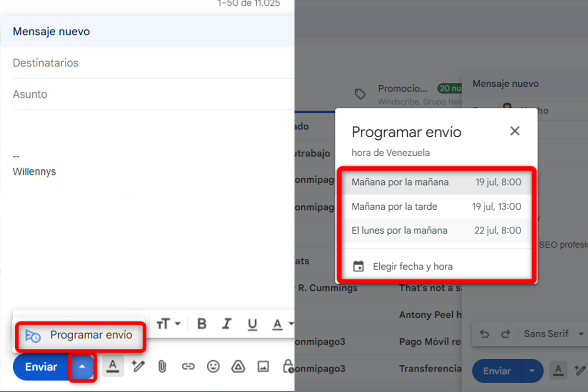The height and width of the screenshot is (392, 588).
Task: Apply italic with the I button
Action: pos(226,324)
